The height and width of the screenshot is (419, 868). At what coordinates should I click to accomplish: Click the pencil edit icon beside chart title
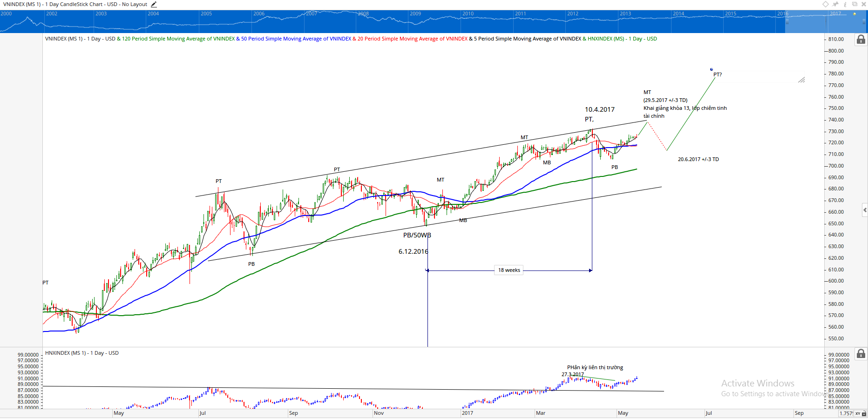154,4
